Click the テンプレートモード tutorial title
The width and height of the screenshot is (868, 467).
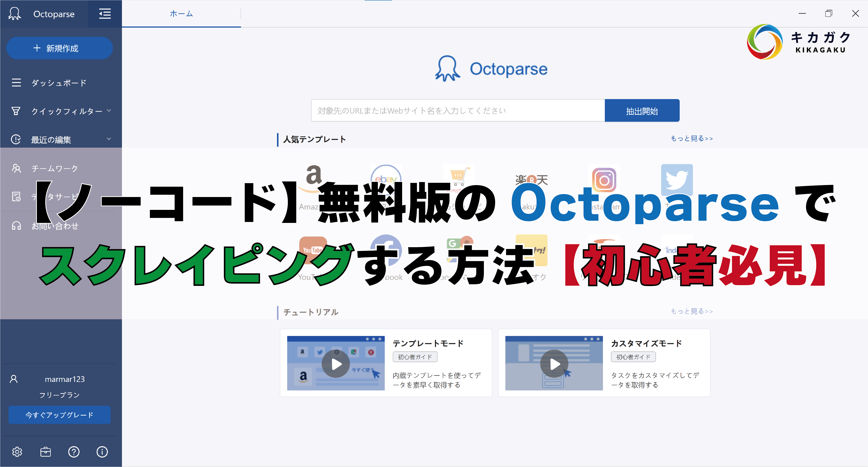pyautogui.click(x=428, y=343)
